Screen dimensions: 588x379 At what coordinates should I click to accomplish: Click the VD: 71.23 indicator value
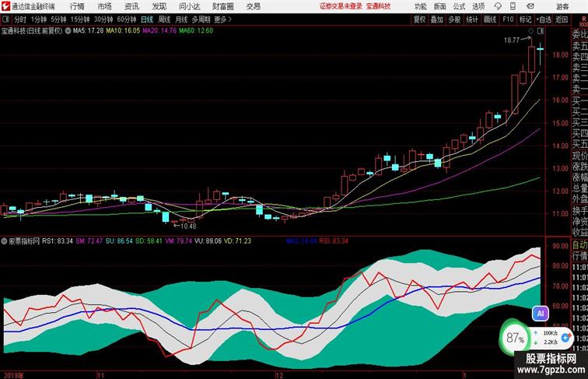(x=237, y=241)
